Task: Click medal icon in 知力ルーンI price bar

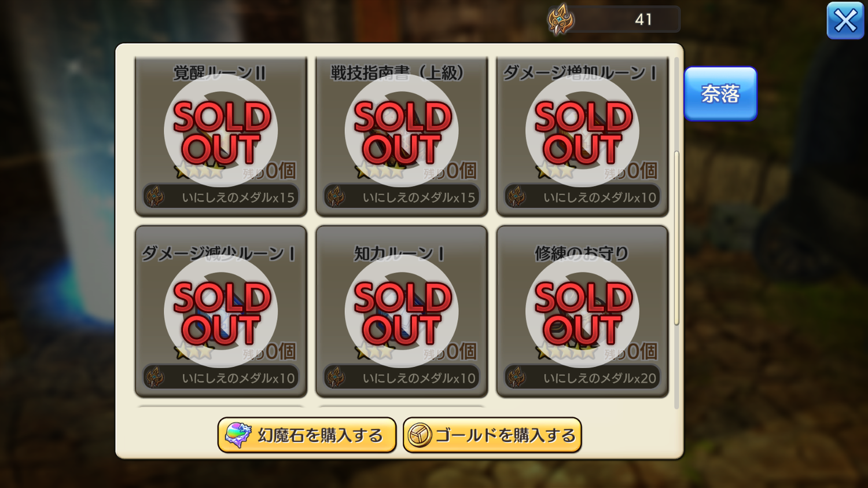Action: point(336,378)
